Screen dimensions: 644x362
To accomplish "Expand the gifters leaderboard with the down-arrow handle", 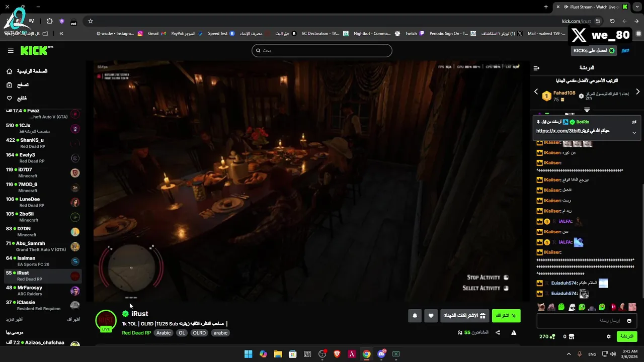I will click(x=587, y=110).
